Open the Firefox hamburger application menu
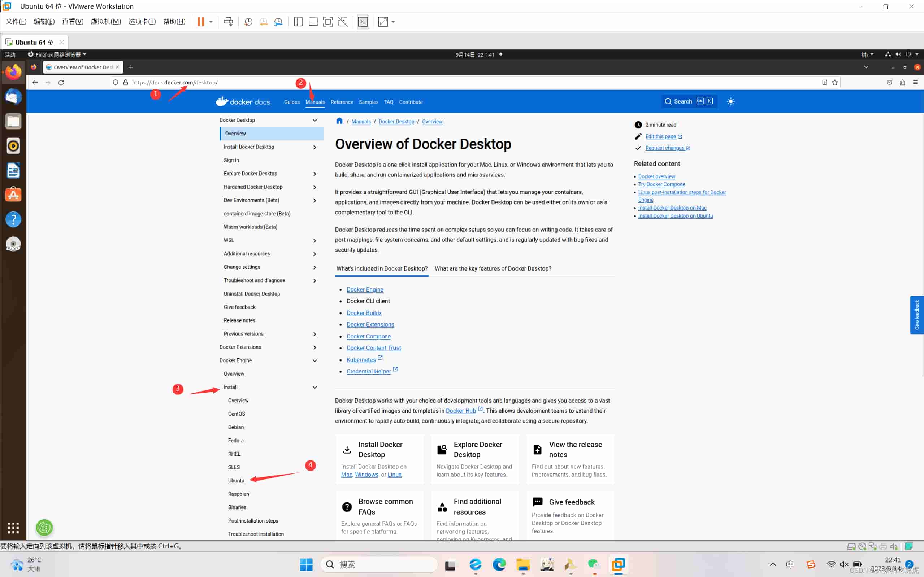 click(915, 82)
